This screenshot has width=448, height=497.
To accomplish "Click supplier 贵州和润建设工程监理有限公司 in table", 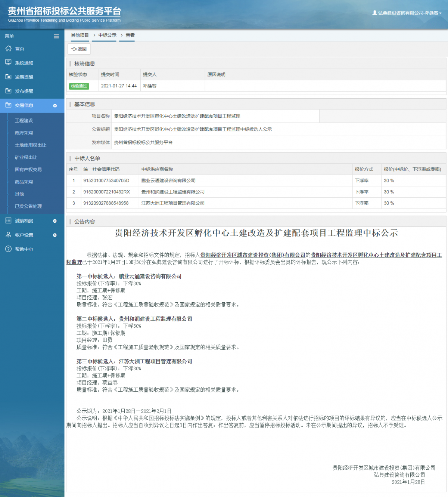I will [173, 192].
